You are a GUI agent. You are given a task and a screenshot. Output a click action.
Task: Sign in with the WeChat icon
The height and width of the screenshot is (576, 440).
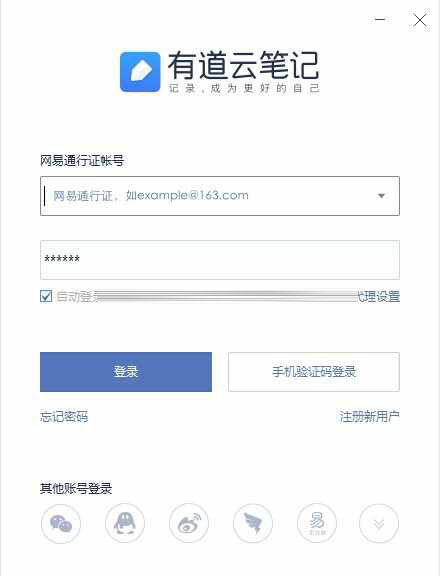pyautogui.click(x=61, y=523)
